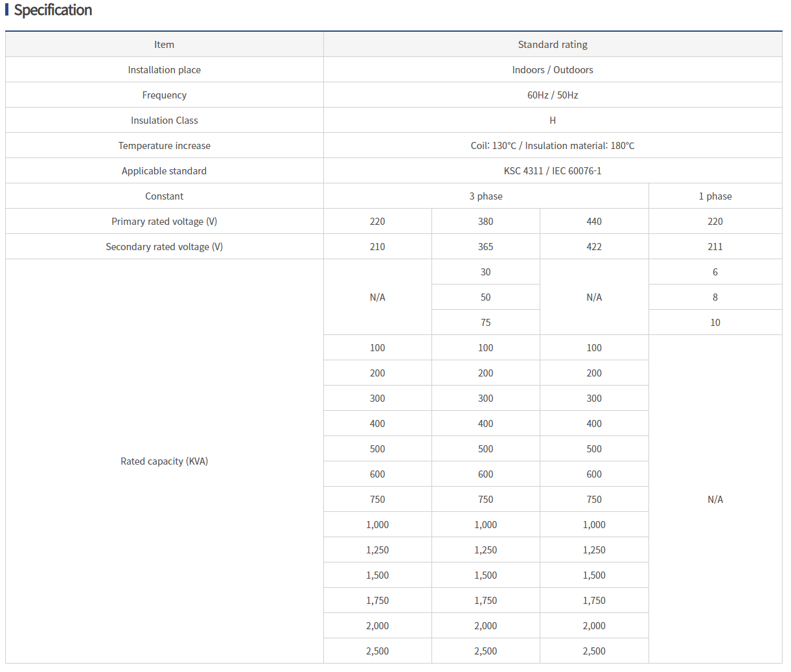Select the 380 primary voltage cell

pyautogui.click(x=485, y=222)
